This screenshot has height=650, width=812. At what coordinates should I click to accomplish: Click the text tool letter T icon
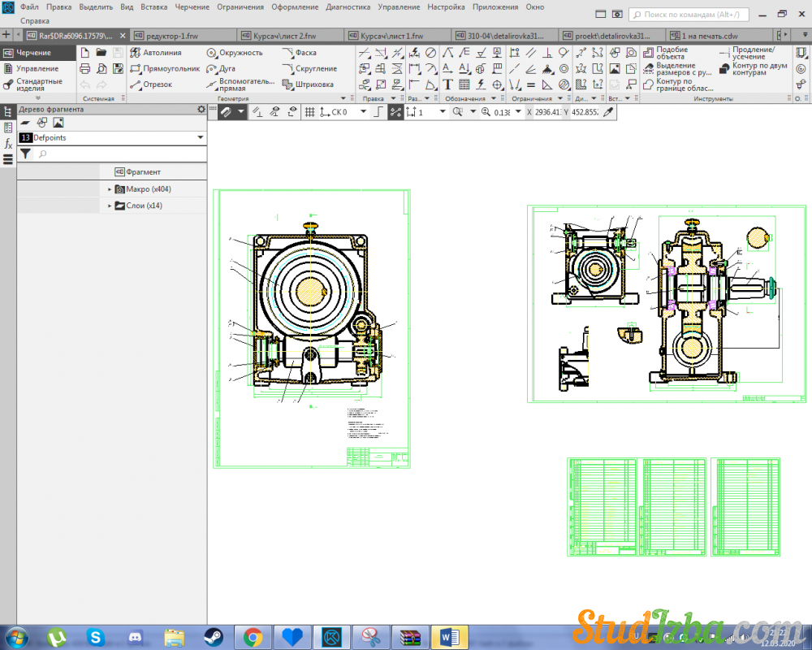tap(447, 84)
